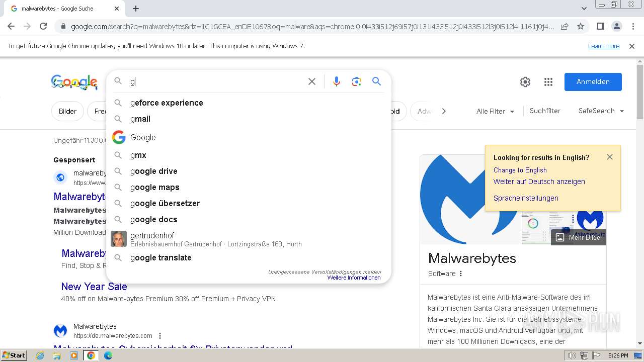Open Spracheinstellungen link
This screenshot has height=362, width=644.
tap(526, 198)
